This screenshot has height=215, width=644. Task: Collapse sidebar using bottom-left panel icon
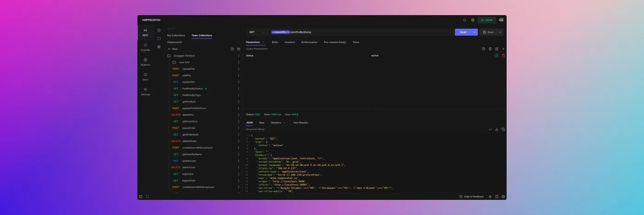coord(141,197)
